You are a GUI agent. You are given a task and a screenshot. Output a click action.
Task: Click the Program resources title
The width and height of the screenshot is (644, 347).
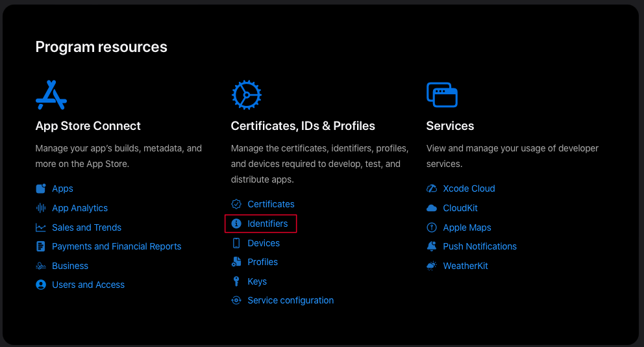coord(101,47)
